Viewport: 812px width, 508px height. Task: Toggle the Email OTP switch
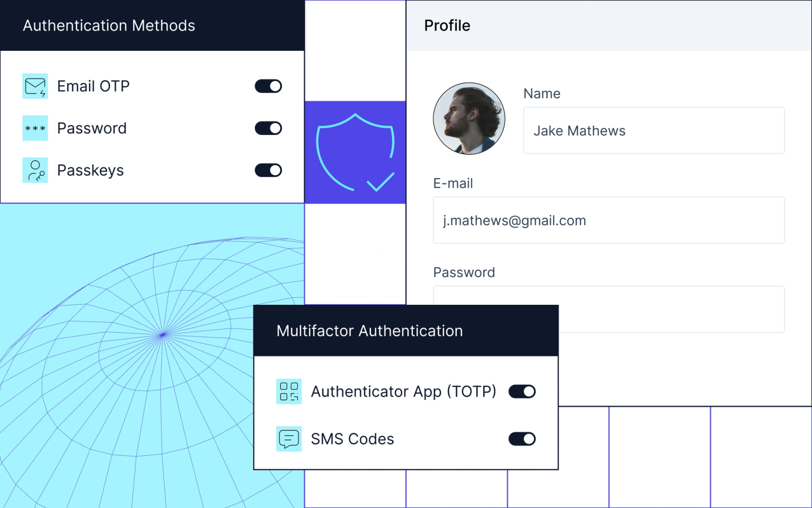pyautogui.click(x=269, y=86)
